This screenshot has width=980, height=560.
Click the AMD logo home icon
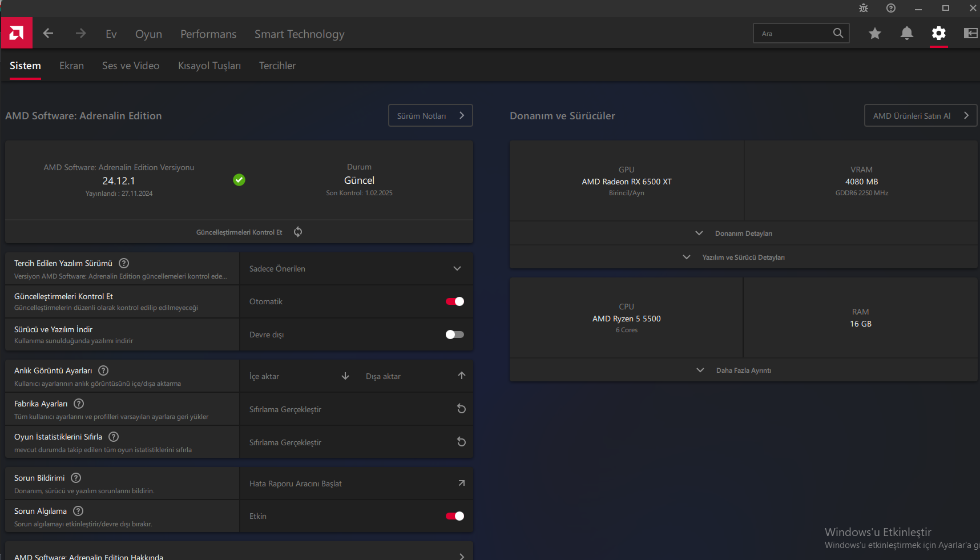click(x=17, y=33)
